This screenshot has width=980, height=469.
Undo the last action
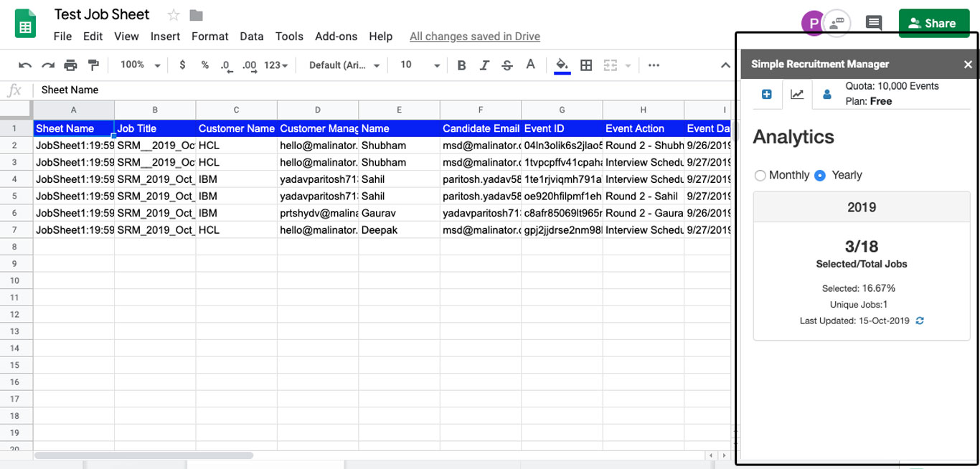tap(25, 65)
